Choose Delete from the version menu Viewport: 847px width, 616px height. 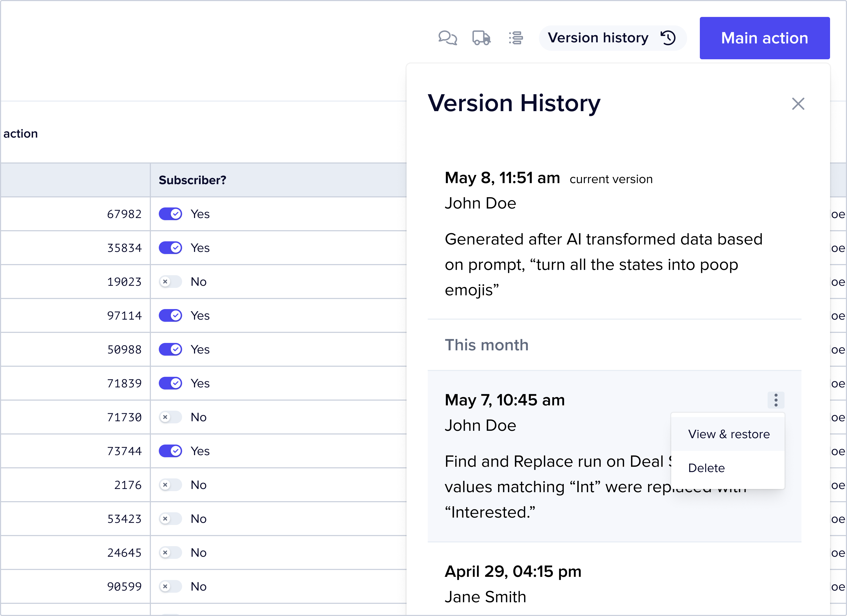click(706, 468)
